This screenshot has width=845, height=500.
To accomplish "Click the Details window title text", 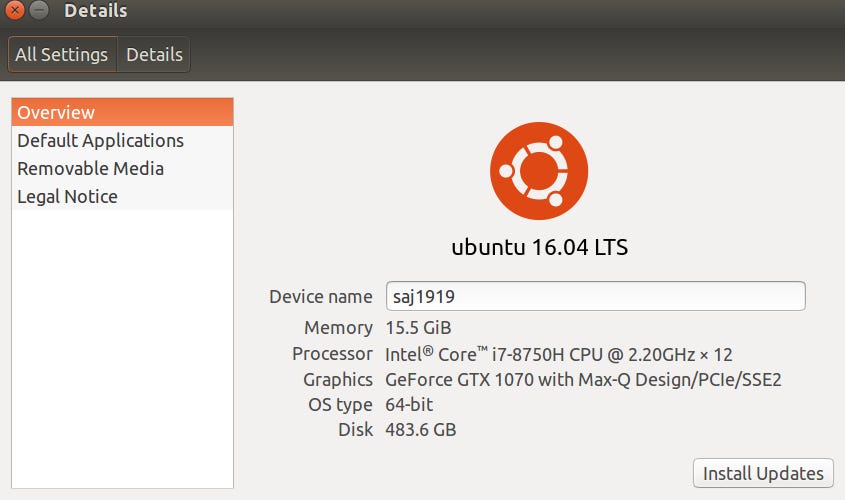I will [95, 11].
